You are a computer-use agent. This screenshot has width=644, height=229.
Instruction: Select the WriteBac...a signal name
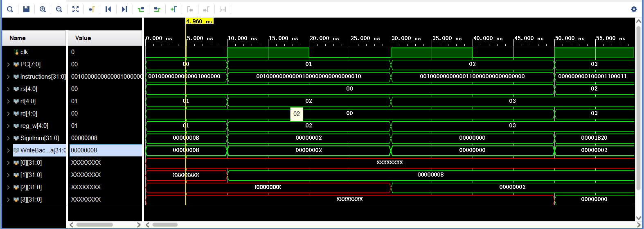point(43,150)
